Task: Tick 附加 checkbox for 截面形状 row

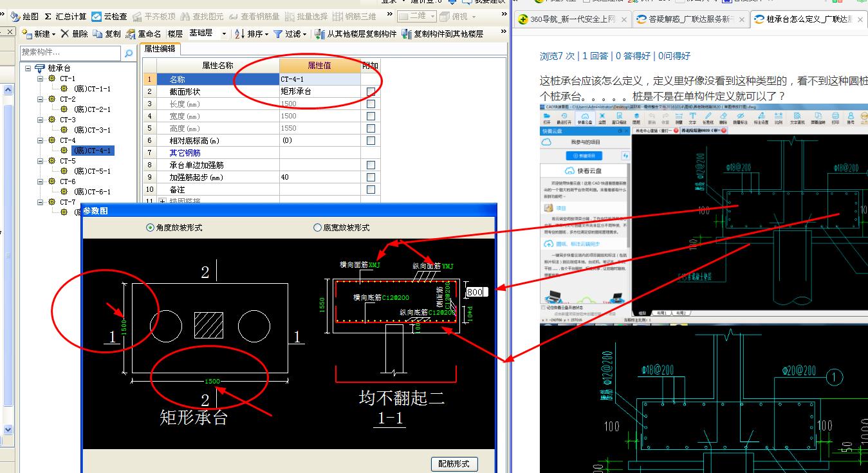Action: pos(371,92)
